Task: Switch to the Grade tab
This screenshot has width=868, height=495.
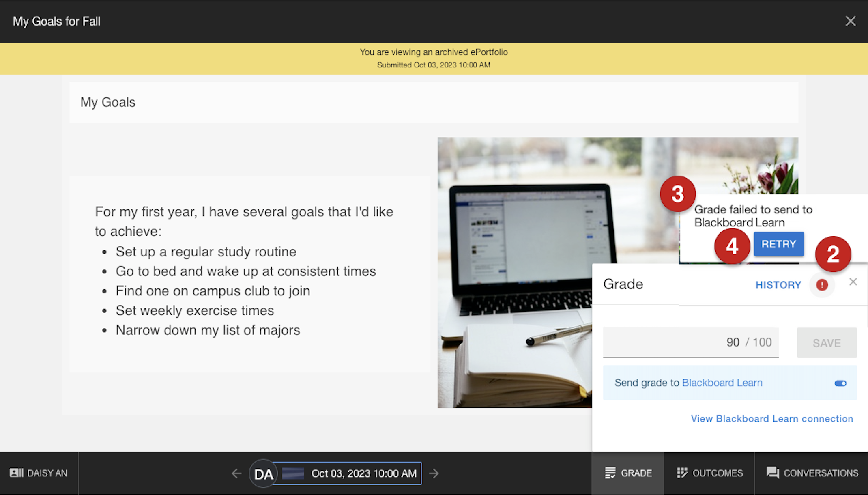Action: (628, 473)
